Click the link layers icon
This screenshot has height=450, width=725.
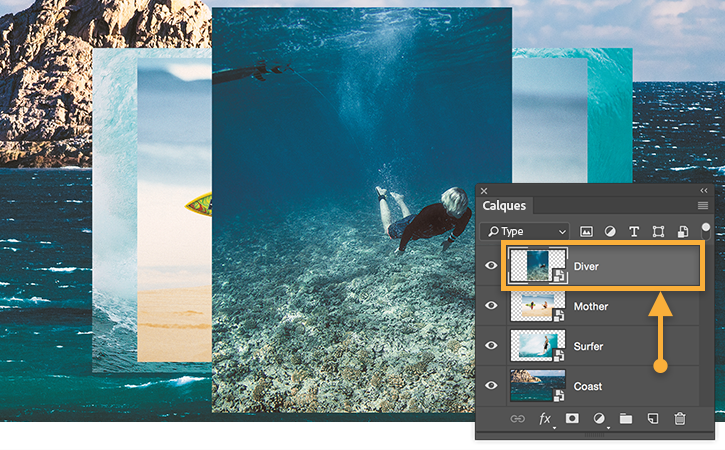pos(517,419)
